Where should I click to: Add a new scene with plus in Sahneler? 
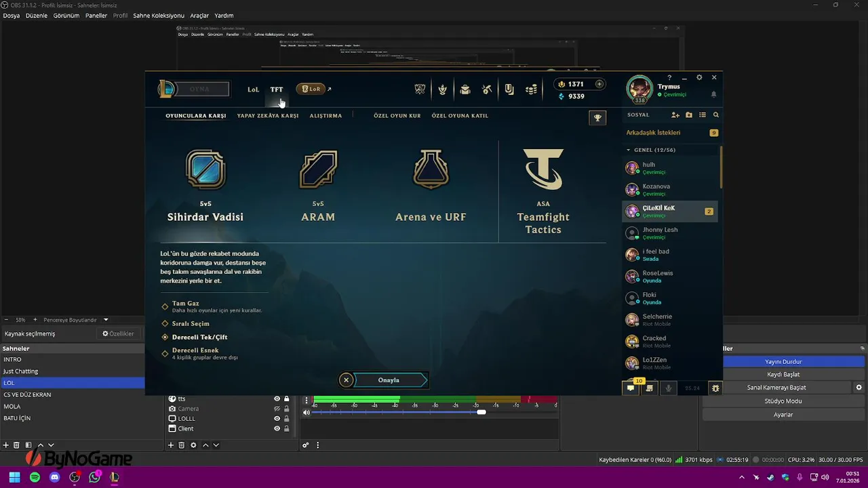6,445
